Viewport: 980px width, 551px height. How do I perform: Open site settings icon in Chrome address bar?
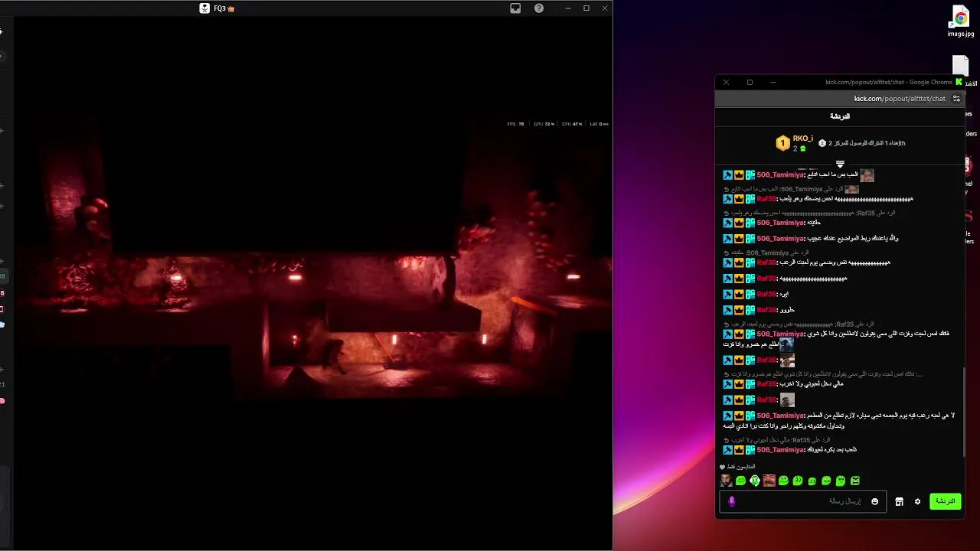[x=956, y=99]
